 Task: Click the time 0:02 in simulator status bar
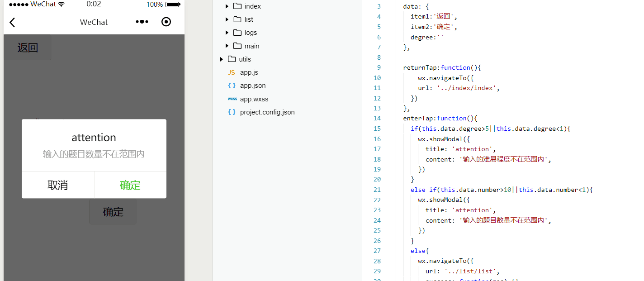click(x=94, y=4)
